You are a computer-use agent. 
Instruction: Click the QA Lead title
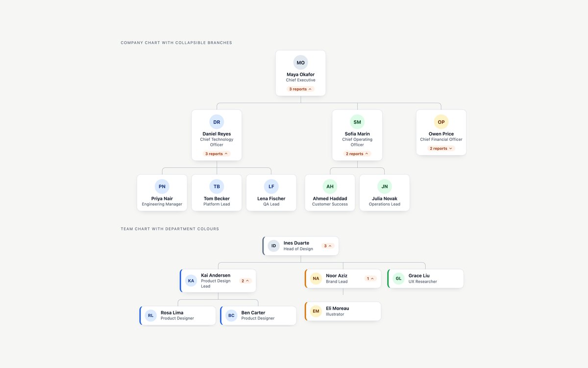click(271, 204)
